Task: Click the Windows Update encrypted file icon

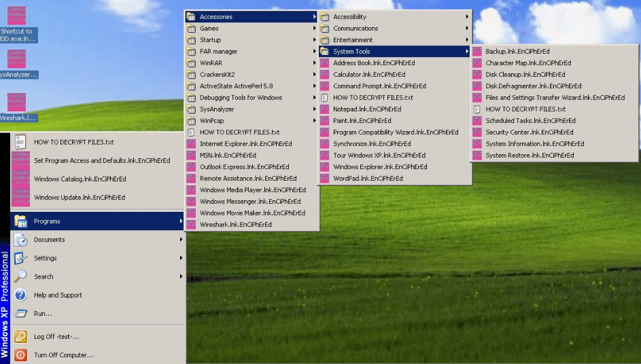Action: pyautogui.click(x=20, y=198)
